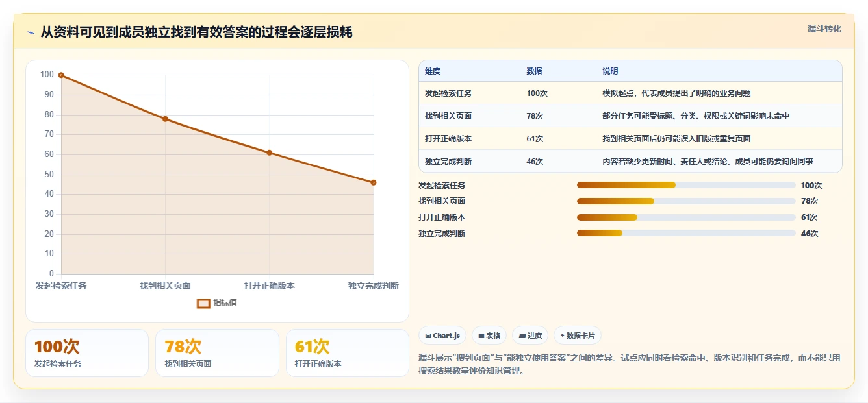The width and height of the screenshot is (868, 403).
Task: Click the chart data point at 100
Action: pos(61,75)
